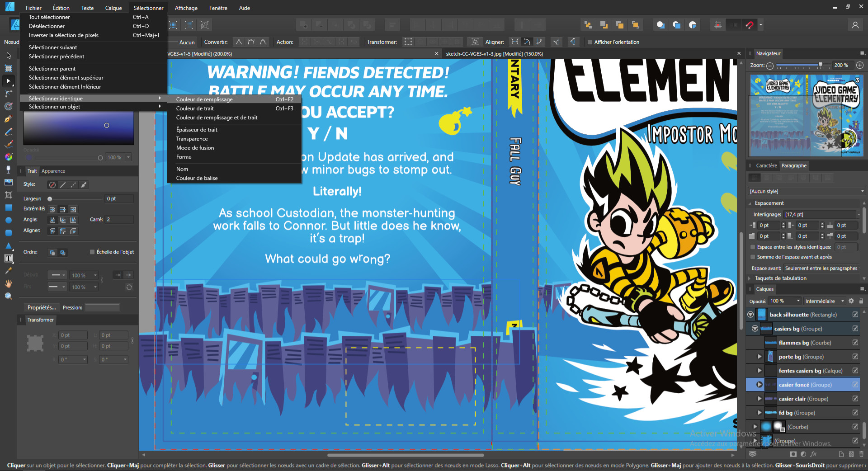
Task: Delete layer with trash icon
Action: (861, 454)
